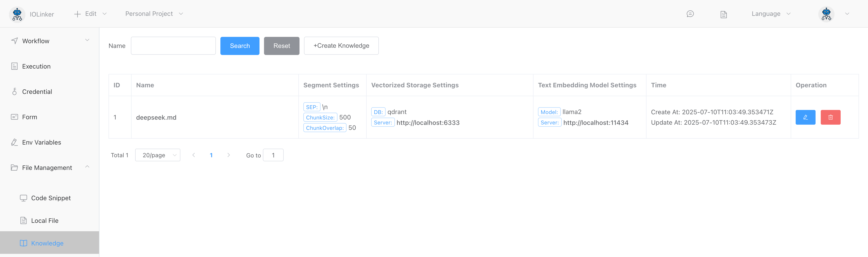Click the user avatar robot icon
The height and width of the screenshot is (257, 868).
click(826, 14)
